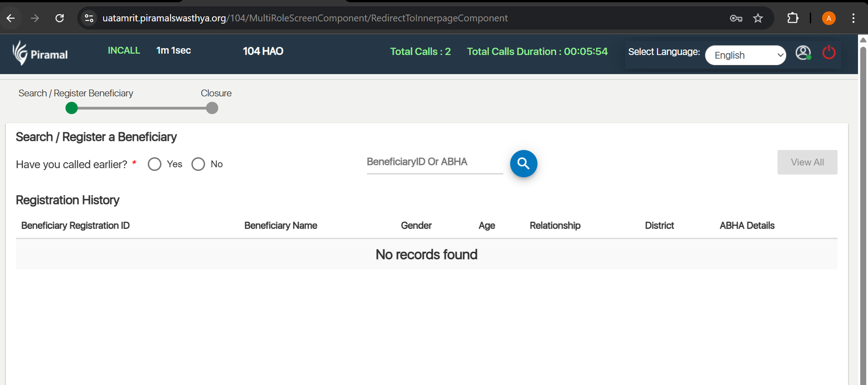Open Chrome profile avatar menu

(x=828, y=18)
